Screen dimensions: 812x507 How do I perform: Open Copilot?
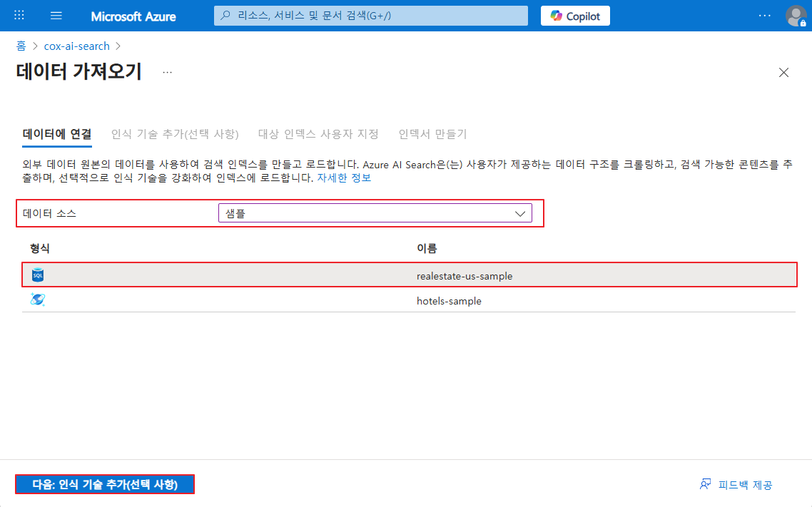click(x=575, y=16)
